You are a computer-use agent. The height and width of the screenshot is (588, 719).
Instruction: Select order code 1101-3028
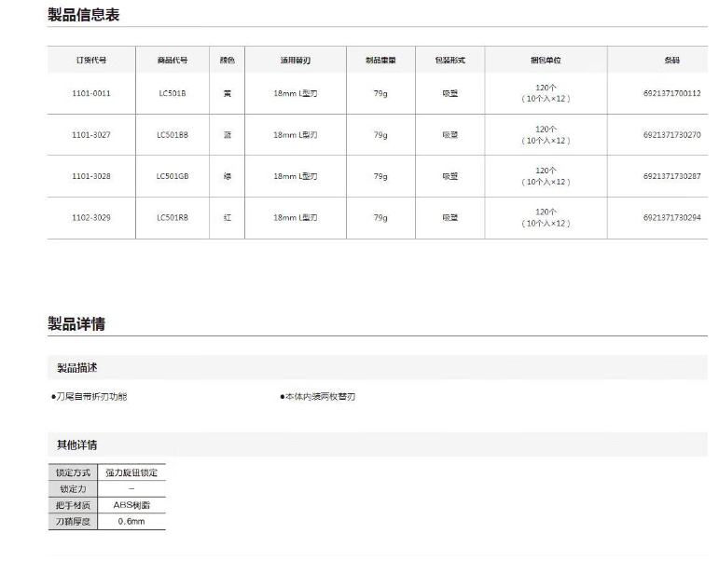(x=91, y=176)
